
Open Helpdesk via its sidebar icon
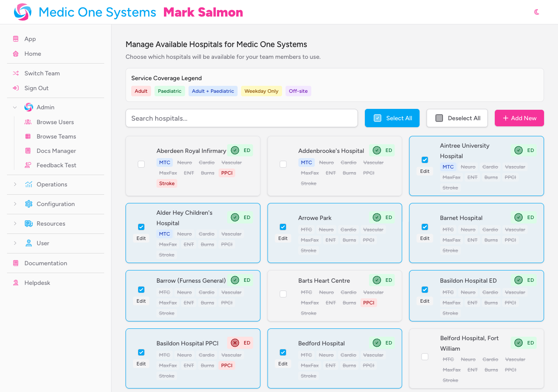pos(16,283)
